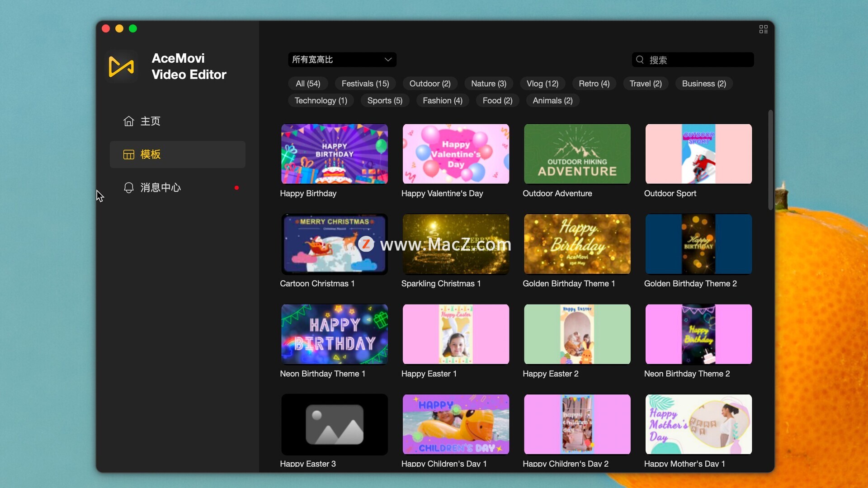This screenshot has height=488, width=868.
Task: Open the Golden Birthday Theme 2 thumbnail
Action: (698, 244)
